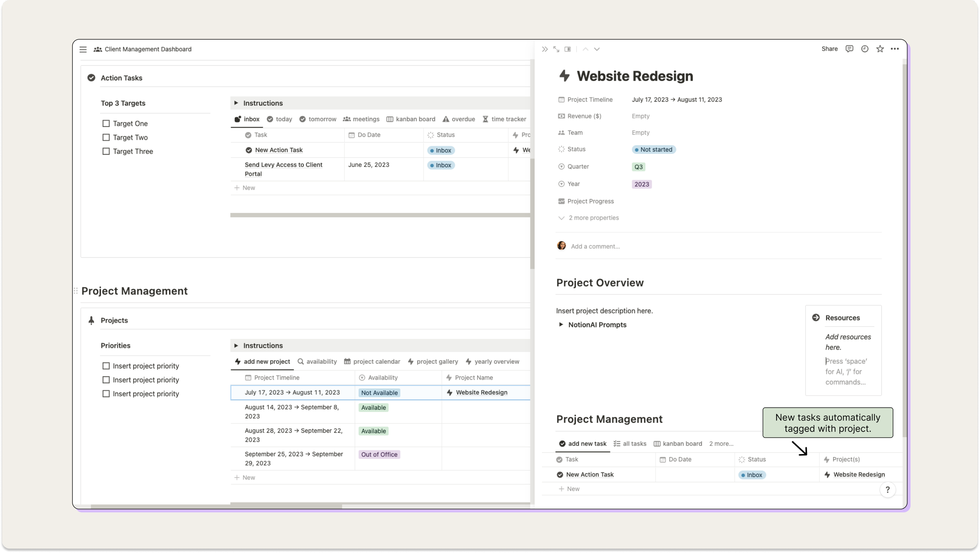Switch to the tomorrow tab

[318, 119]
